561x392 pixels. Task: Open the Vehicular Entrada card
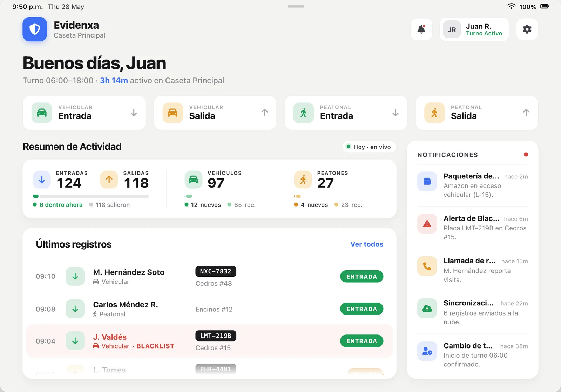point(84,113)
